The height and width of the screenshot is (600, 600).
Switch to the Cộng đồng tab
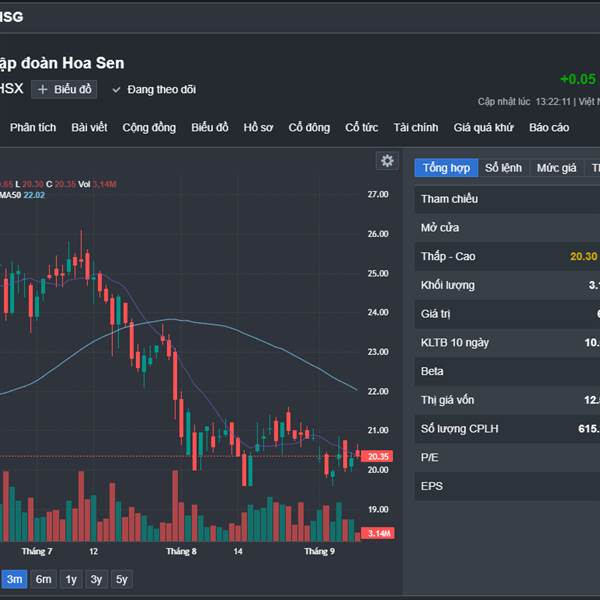[149, 127]
